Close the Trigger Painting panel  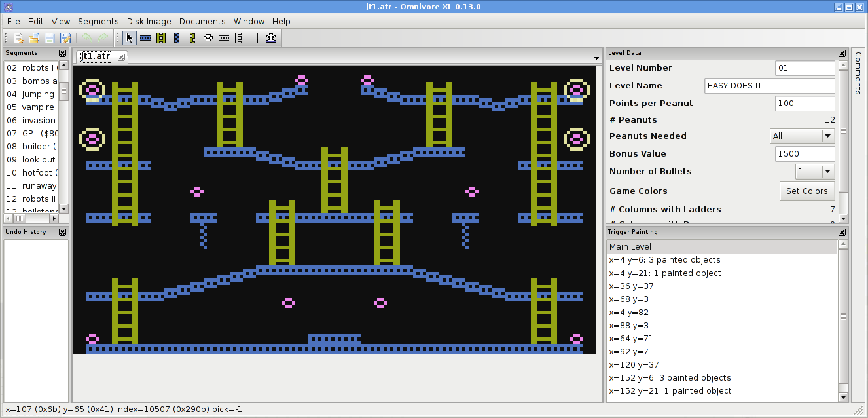coord(842,232)
